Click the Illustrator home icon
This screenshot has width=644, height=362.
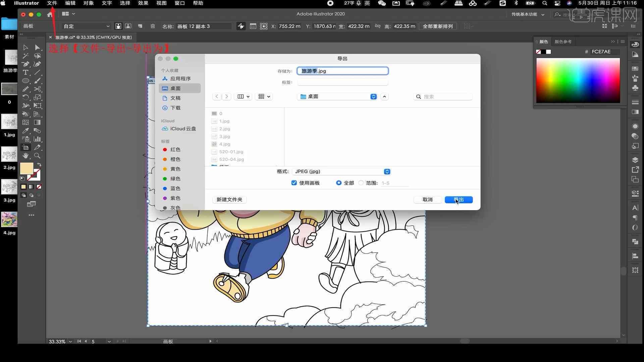[x=50, y=14]
